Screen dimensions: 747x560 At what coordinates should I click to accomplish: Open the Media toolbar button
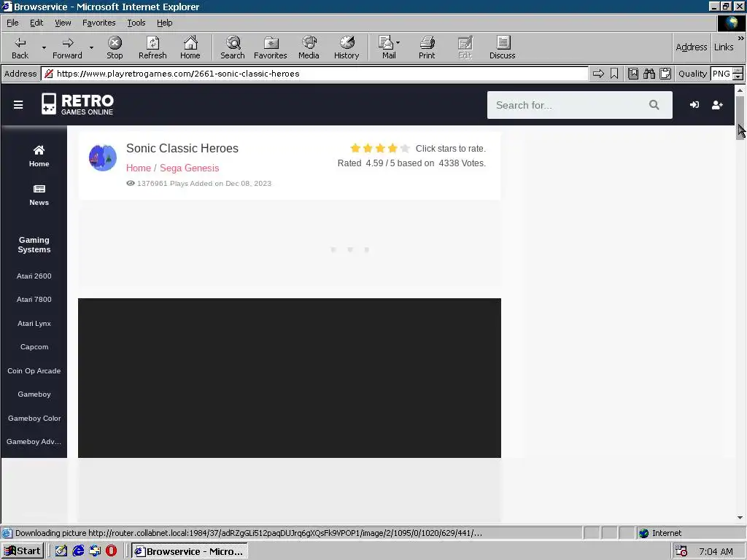(309, 47)
